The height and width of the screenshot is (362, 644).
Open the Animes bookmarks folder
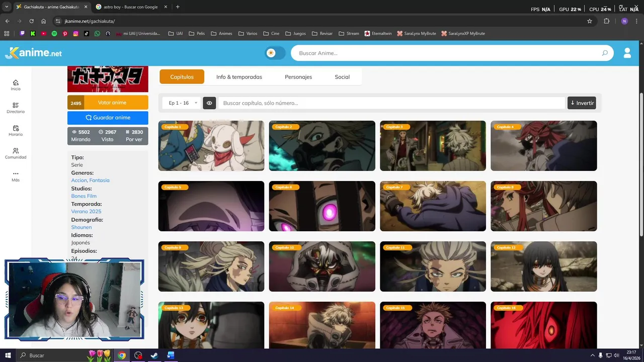[221, 34]
